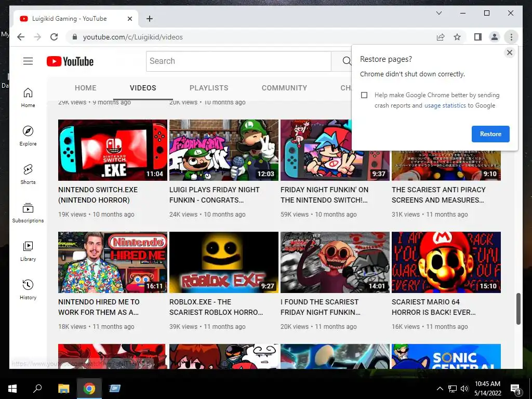Click the address bar URL
The width and height of the screenshot is (532, 399).
point(132,37)
